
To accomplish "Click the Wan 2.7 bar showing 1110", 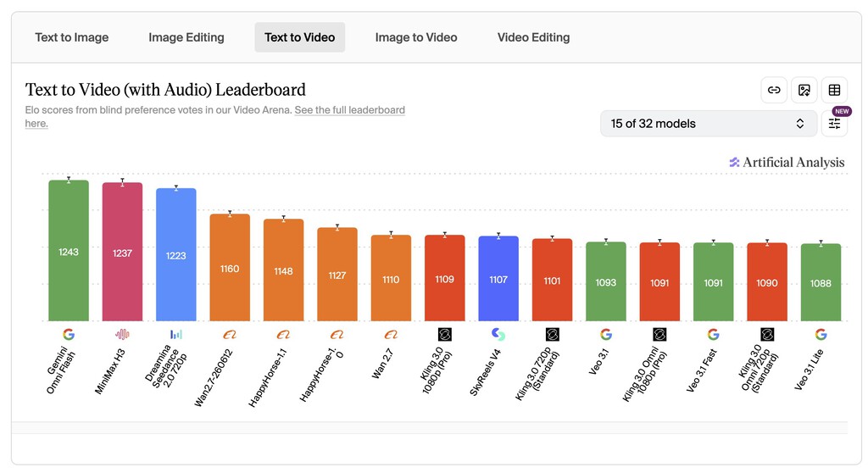I will point(391,278).
